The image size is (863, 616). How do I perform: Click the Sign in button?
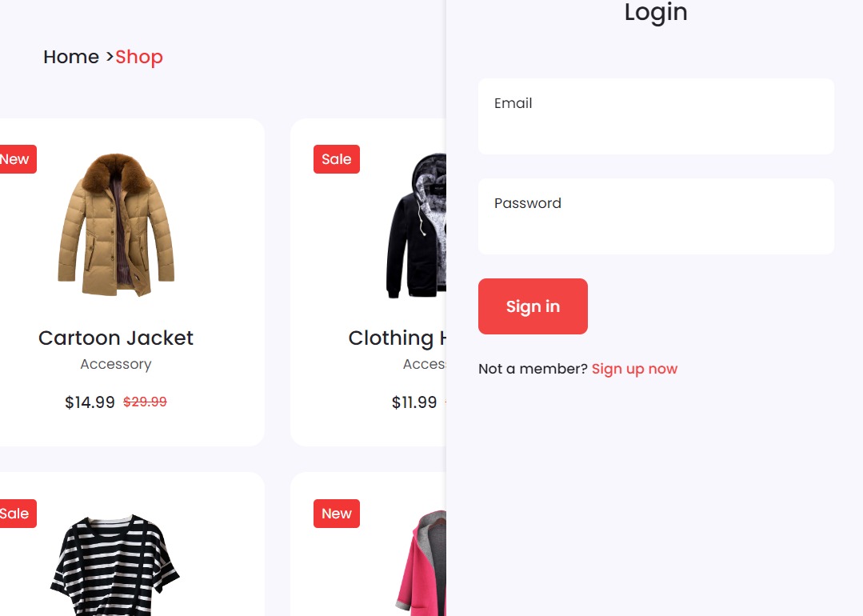click(533, 306)
